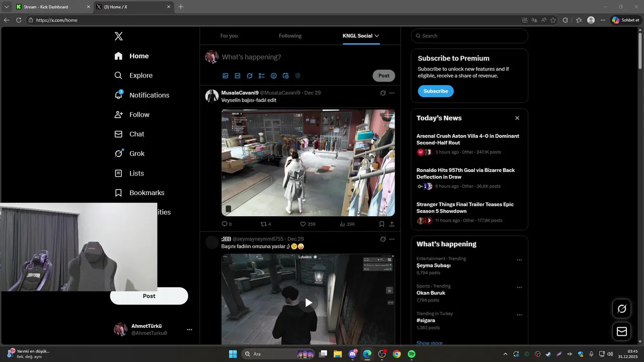Open Chat in the X sidebar
The image size is (644, 362).
pos(129,134)
